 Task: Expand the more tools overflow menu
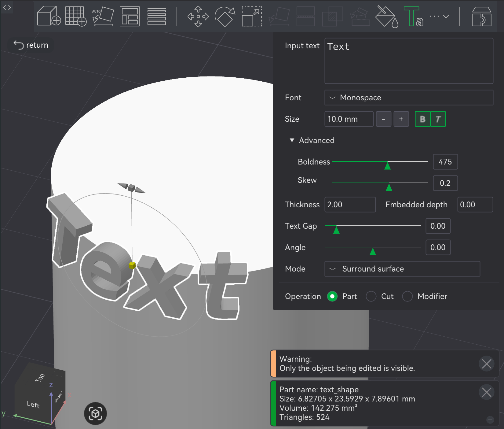click(x=440, y=16)
